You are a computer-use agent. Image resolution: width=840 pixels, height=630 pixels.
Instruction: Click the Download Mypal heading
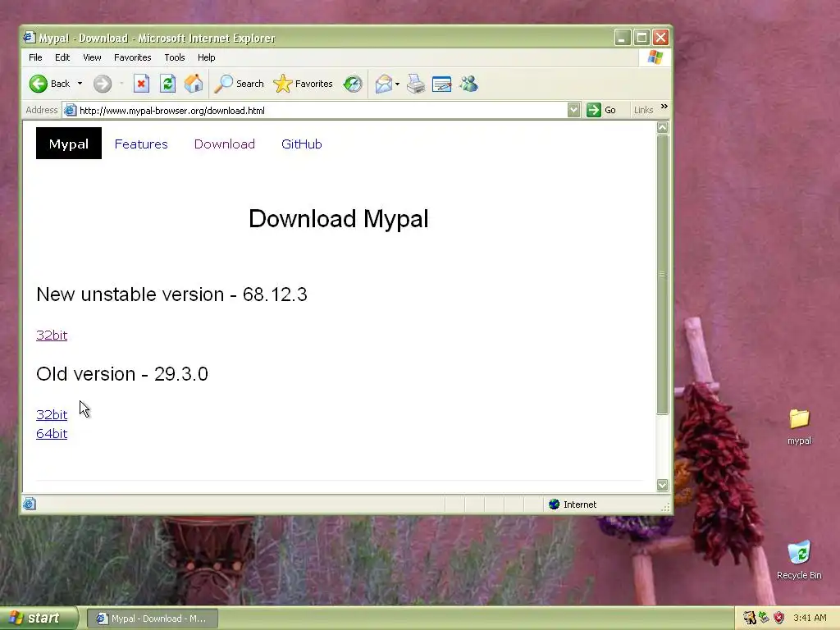339,218
